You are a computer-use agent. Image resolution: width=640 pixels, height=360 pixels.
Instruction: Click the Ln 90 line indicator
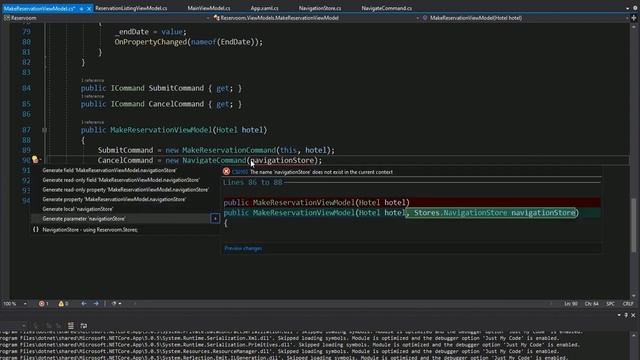click(571, 304)
